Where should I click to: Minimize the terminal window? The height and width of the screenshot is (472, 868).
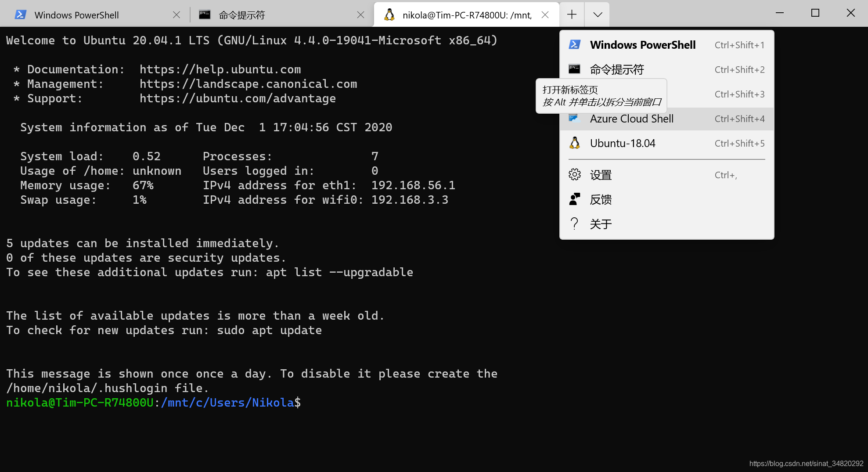coord(780,13)
